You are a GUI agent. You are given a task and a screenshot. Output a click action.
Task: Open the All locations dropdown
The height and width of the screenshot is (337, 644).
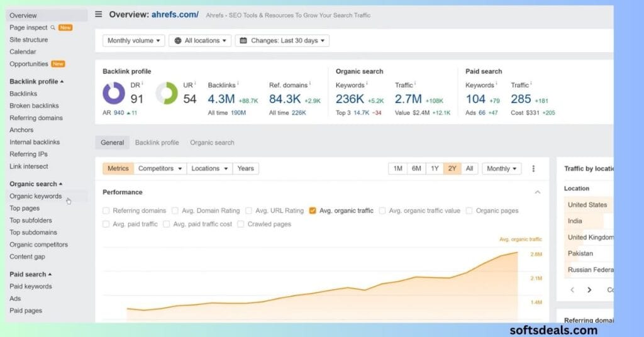click(x=200, y=41)
